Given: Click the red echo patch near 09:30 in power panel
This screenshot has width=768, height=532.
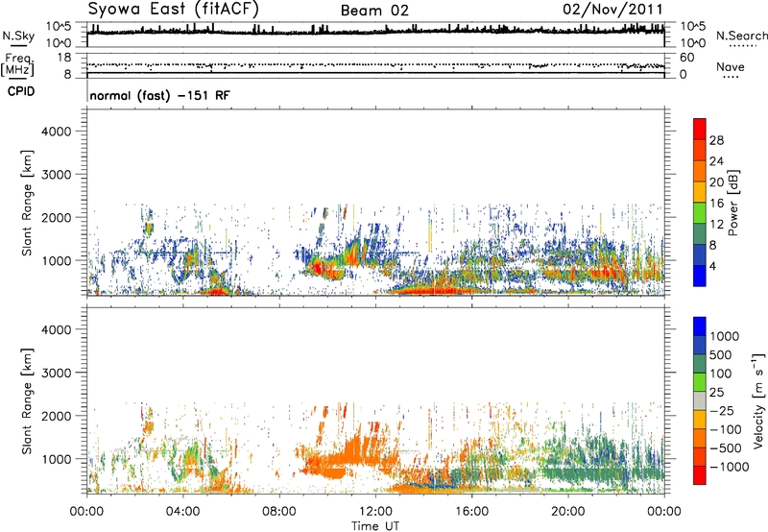Looking at the screenshot, I should 318,269.
